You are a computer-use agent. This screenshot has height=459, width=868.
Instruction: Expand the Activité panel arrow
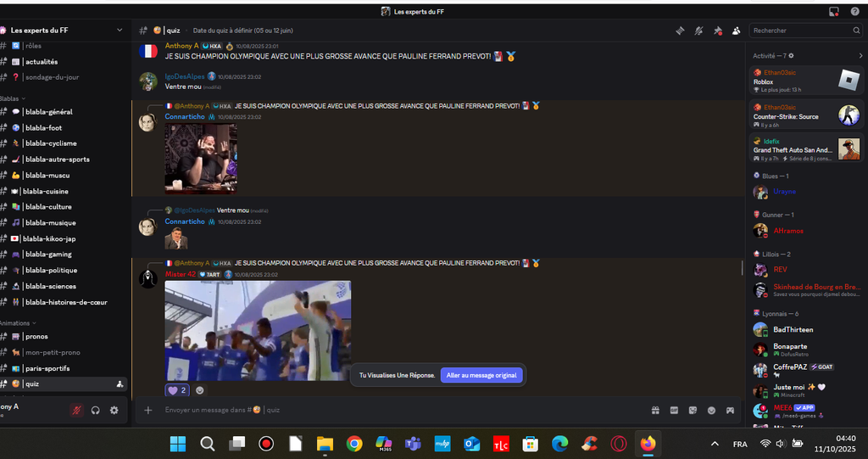(x=860, y=56)
